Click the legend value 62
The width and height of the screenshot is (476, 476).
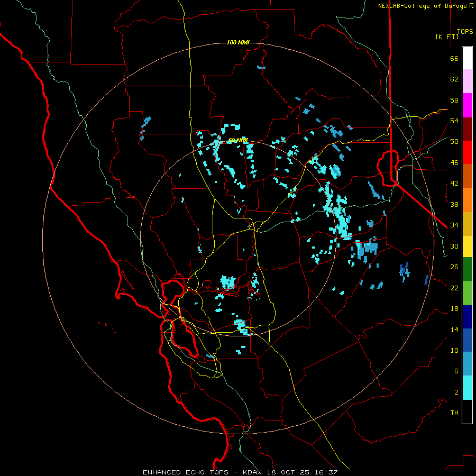[454, 79]
